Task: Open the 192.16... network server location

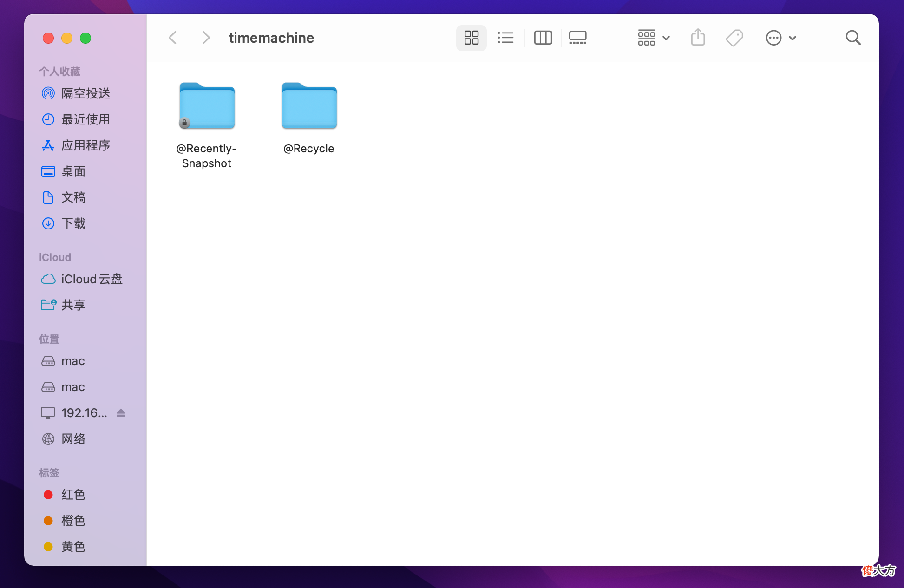Action: tap(74, 413)
